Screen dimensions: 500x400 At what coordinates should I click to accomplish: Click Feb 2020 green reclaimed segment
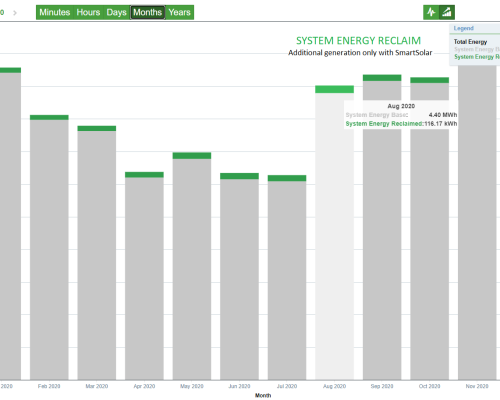49,117
